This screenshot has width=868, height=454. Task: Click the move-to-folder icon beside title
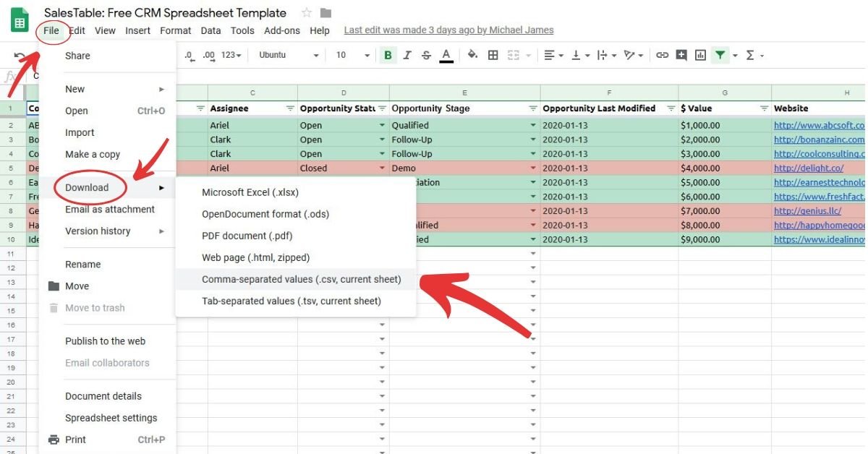(x=325, y=13)
